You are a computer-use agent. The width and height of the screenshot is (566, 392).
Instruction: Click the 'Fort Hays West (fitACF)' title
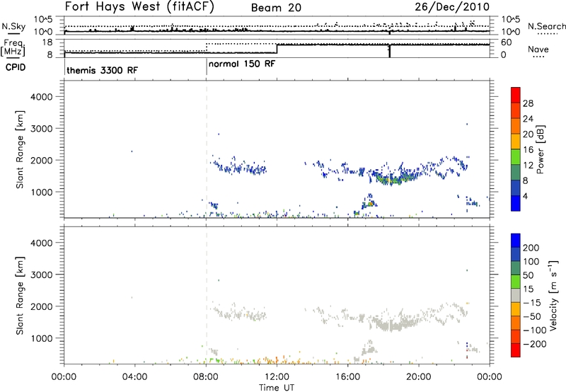(139, 7)
